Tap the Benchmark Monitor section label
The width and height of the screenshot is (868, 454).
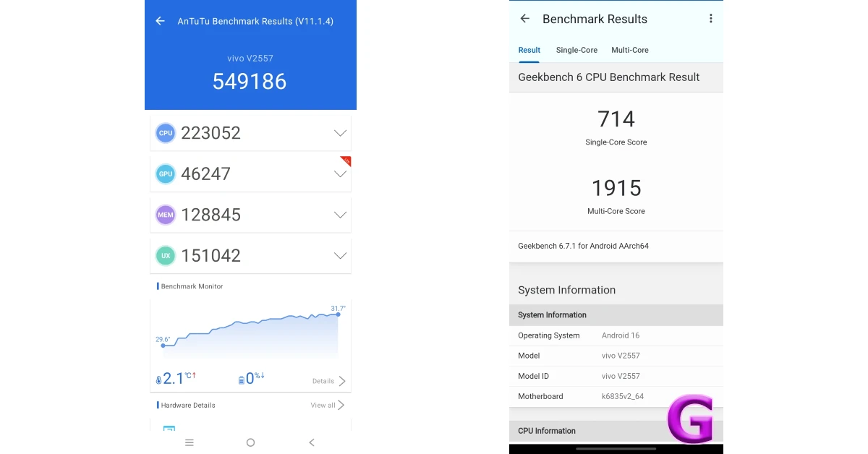pyautogui.click(x=192, y=286)
